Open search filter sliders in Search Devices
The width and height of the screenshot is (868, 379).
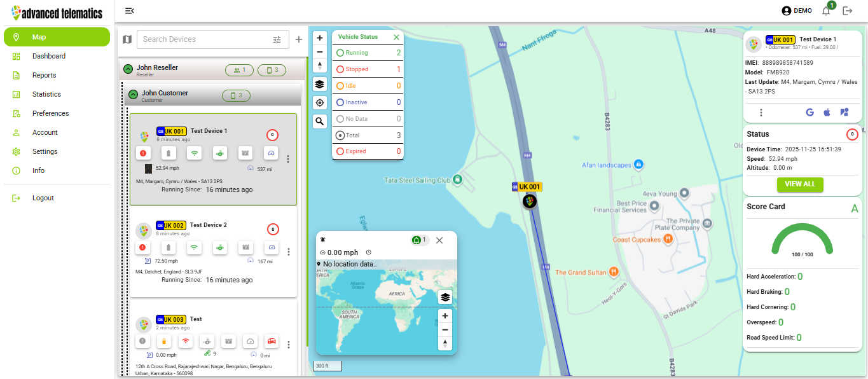[x=277, y=39]
